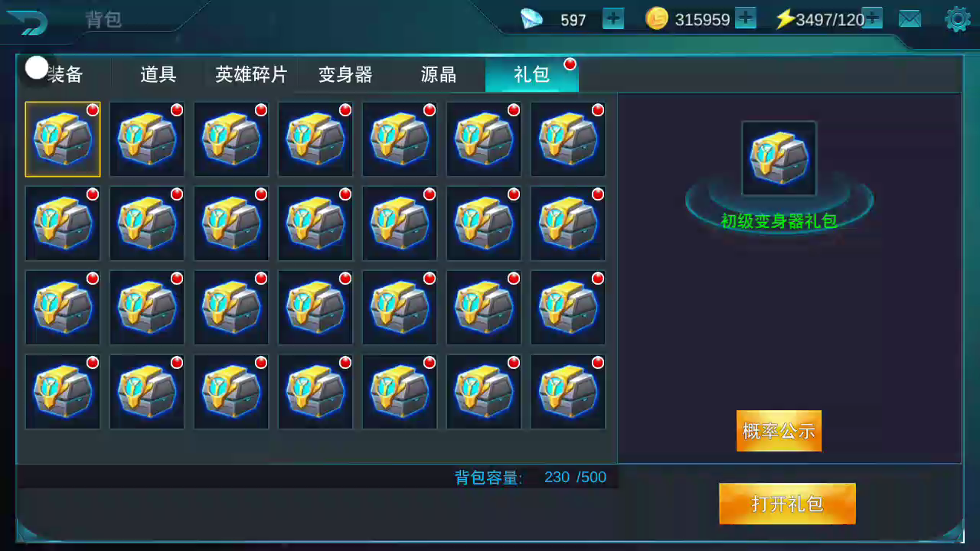This screenshot has height=551, width=980.
Task: Open the 源晶 tab
Action: click(439, 74)
